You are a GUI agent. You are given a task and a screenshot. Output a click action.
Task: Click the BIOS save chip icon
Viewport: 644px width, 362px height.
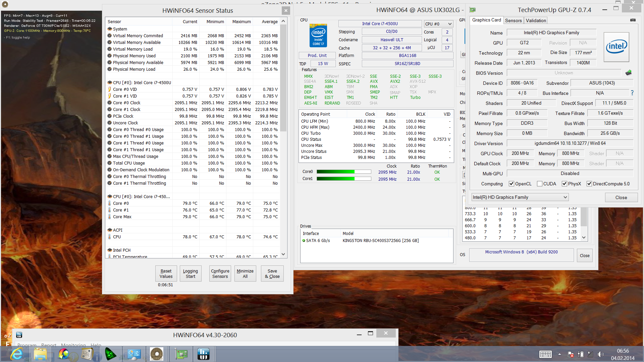point(629,73)
